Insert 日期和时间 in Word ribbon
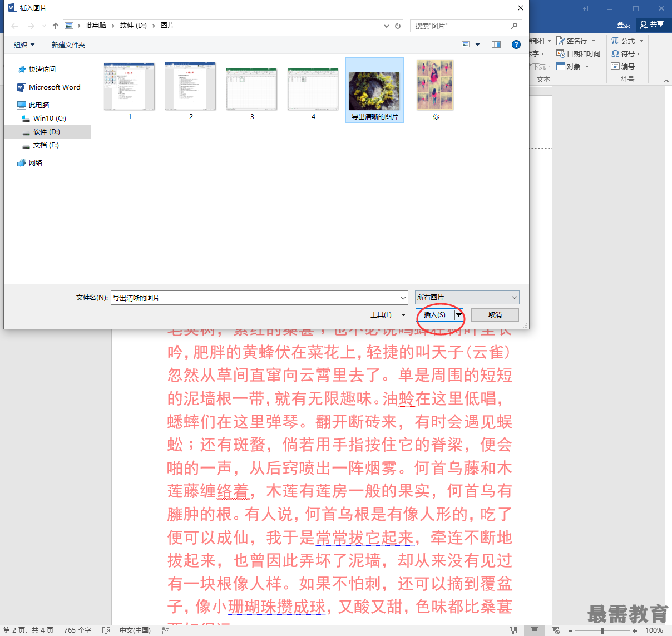This screenshot has width=672, height=636. pos(579,53)
